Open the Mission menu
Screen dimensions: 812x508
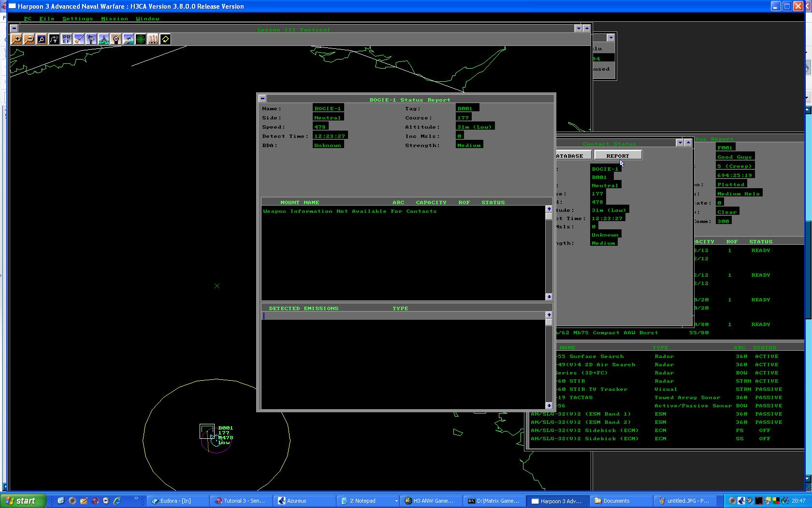click(115, 18)
